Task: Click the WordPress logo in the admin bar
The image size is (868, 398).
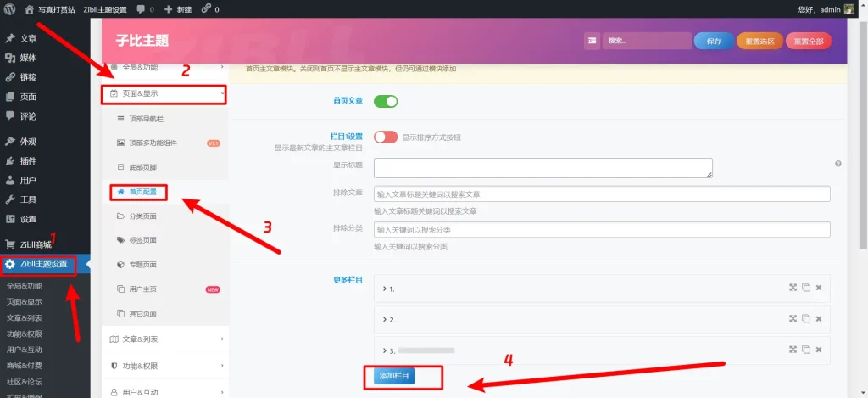Action: pyautogui.click(x=9, y=9)
